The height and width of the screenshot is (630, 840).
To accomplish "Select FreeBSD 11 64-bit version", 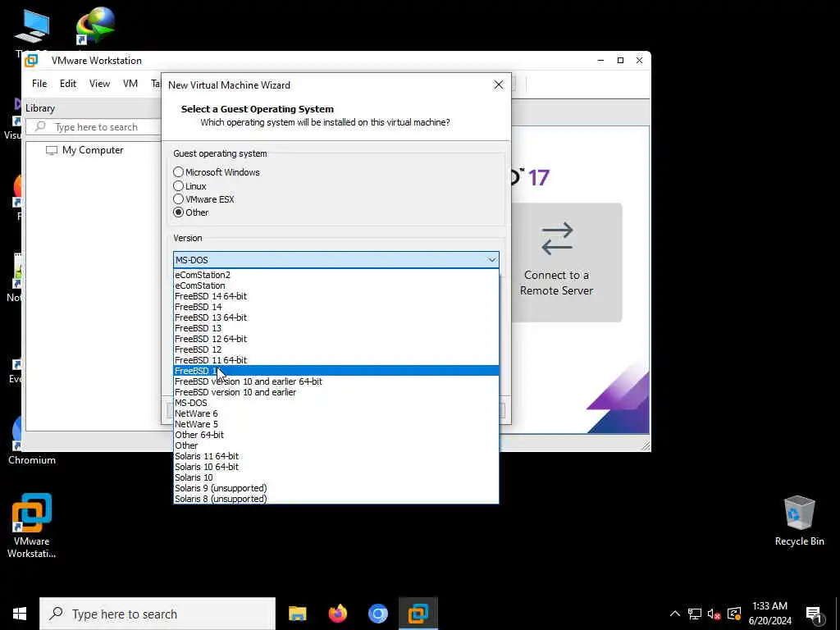I will (336, 360).
